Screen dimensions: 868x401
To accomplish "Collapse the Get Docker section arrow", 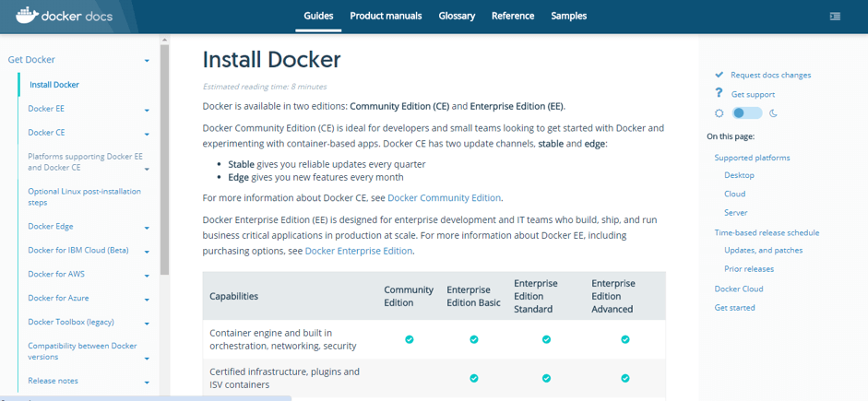I will coord(147,60).
